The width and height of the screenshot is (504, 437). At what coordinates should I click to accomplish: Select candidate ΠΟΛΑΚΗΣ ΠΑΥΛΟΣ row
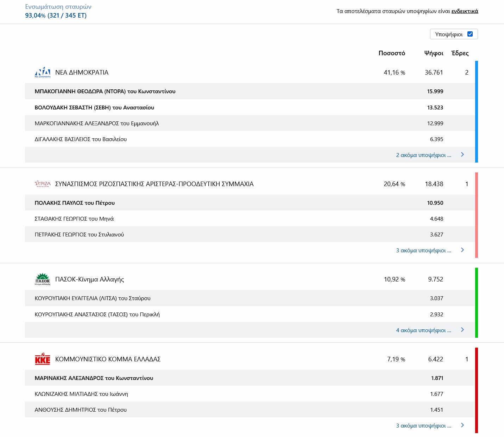pos(75,203)
